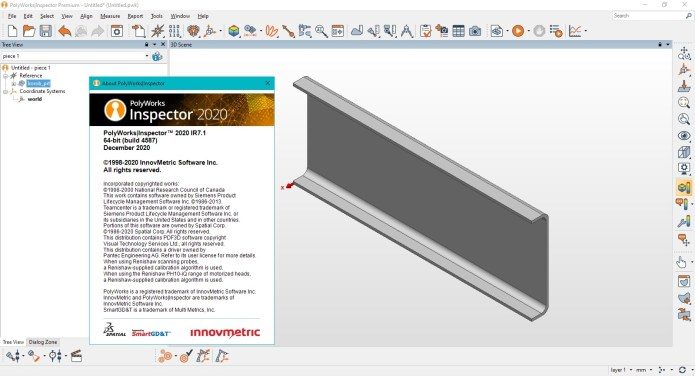Click the New project icon
This screenshot has height=376, width=695.
pyautogui.click(x=12, y=31)
